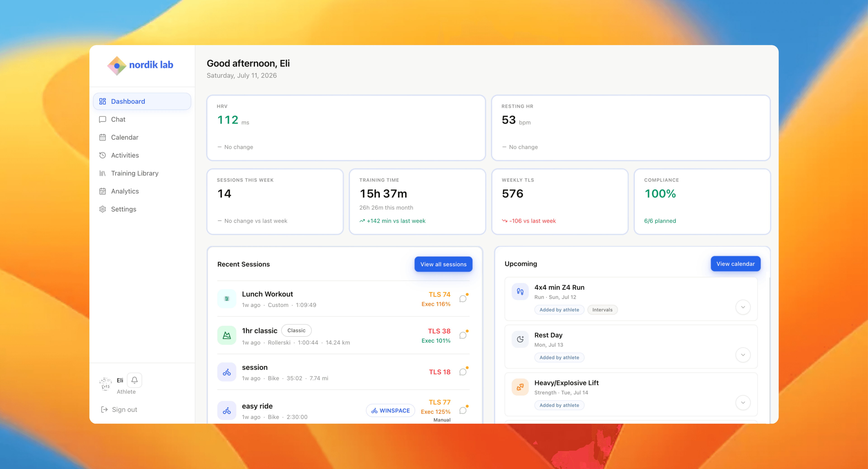This screenshot has width=868, height=469.
Task: Click the TLS 74 value
Action: (439, 294)
